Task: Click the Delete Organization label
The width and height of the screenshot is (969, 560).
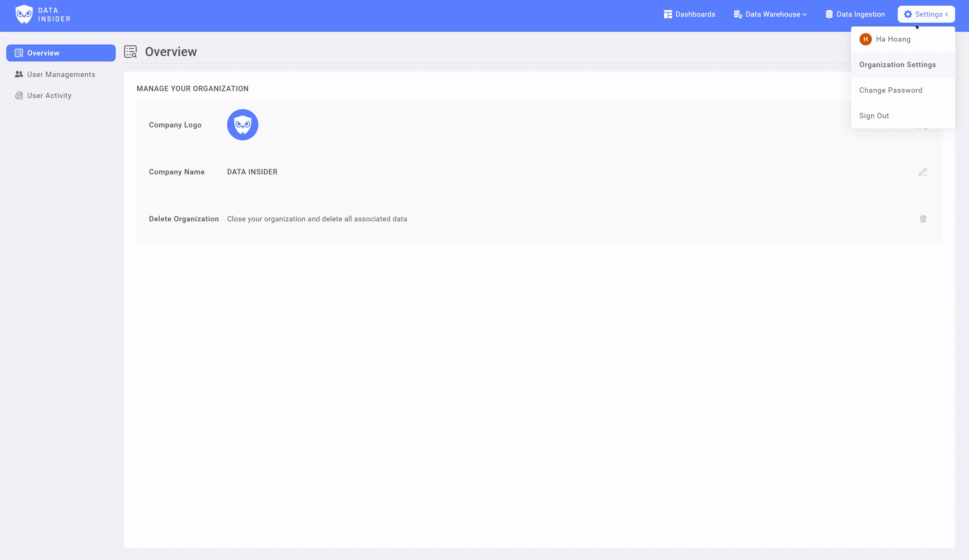Action: pos(184,219)
